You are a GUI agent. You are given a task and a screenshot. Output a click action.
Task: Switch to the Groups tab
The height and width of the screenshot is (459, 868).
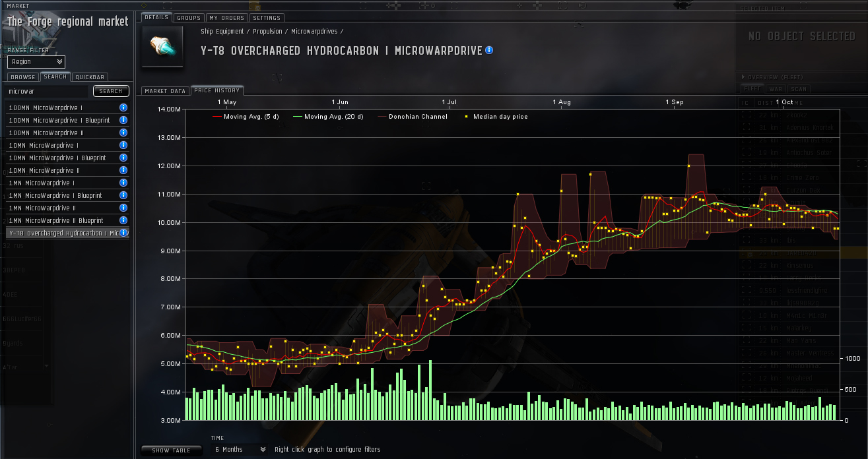pyautogui.click(x=189, y=18)
